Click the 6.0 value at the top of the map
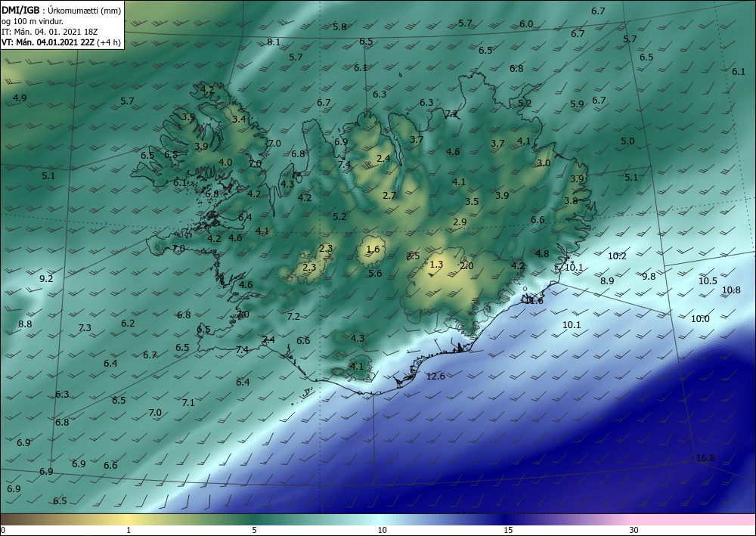Image resolution: width=756 pixels, height=536 pixels. [x=526, y=23]
